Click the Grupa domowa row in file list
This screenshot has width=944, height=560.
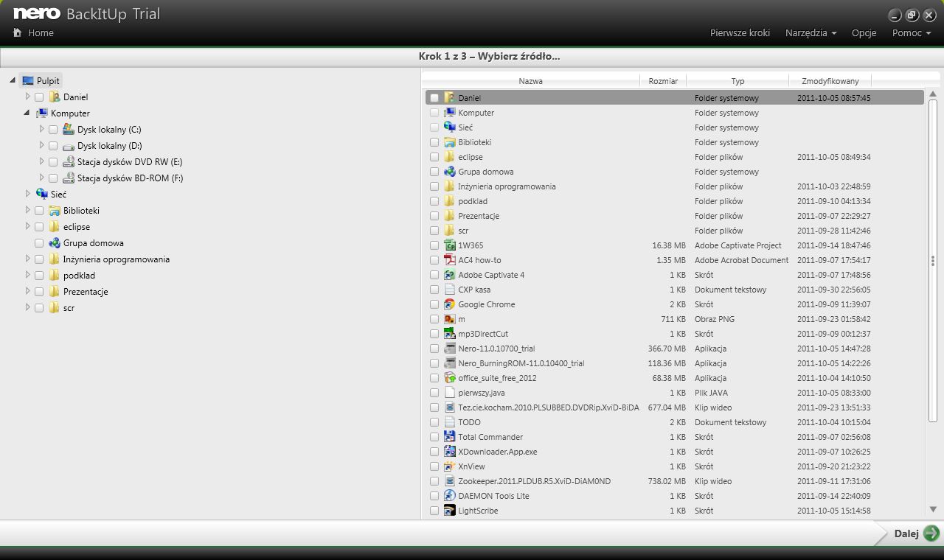click(x=674, y=172)
